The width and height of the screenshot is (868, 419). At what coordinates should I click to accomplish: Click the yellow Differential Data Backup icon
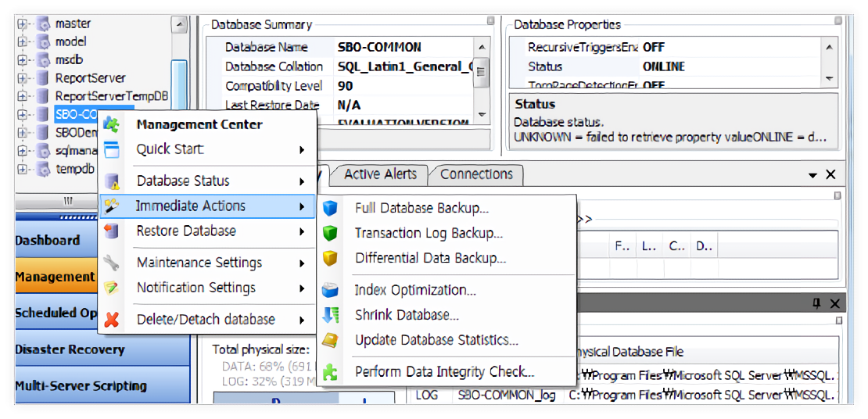click(330, 259)
